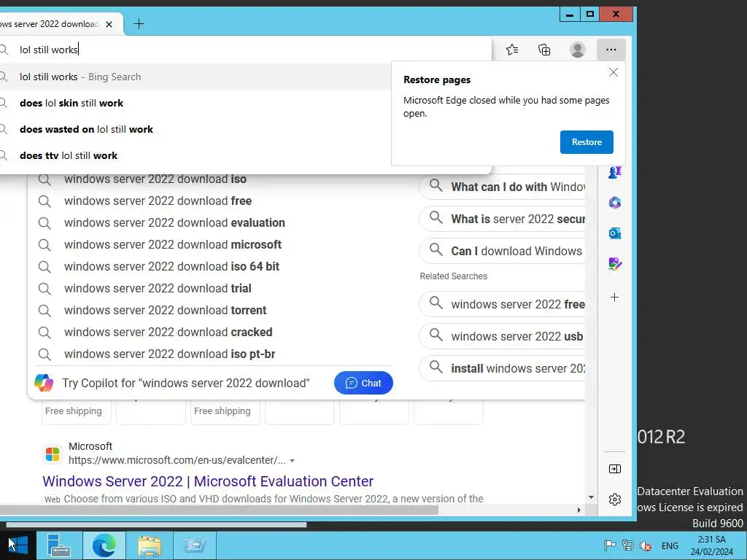This screenshot has height=560, width=747.
Task: Click the page horizontal scrollbar thumb
Action: [x=219, y=510]
